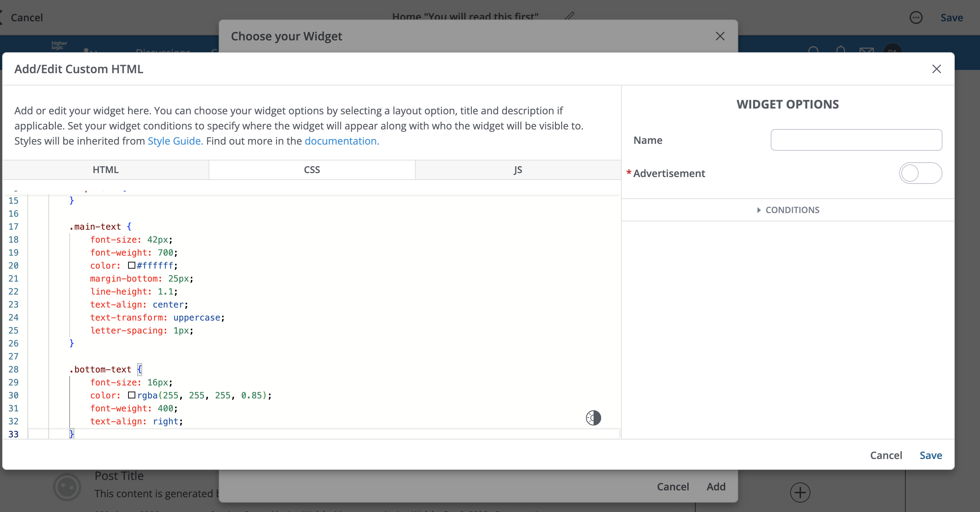Click the rgba color swatch on line 30

tap(132, 395)
